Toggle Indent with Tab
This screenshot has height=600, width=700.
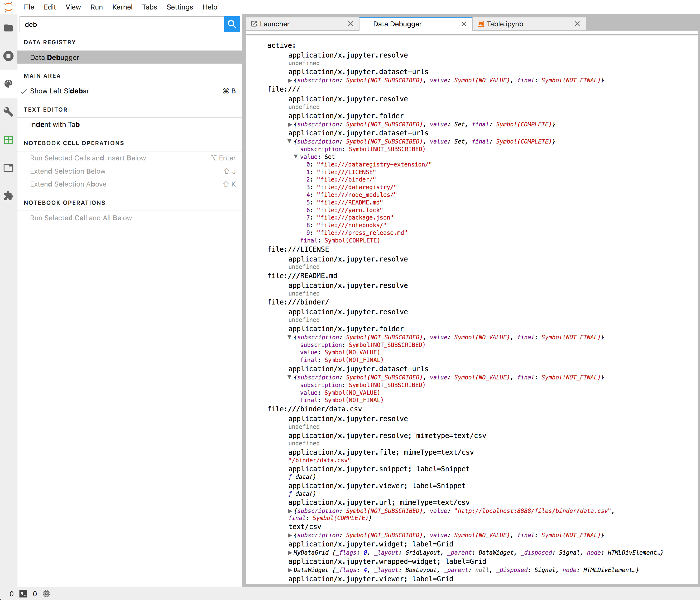(x=55, y=124)
